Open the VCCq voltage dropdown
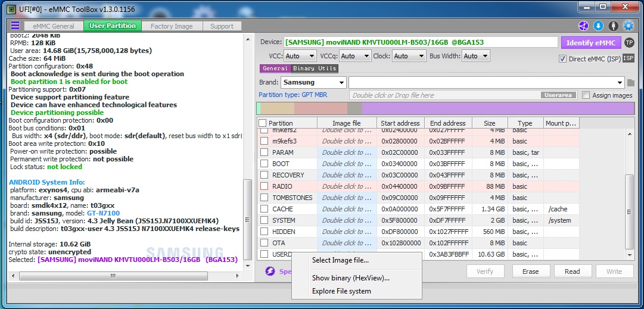Viewport: 644px width, 309px height. coord(355,56)
